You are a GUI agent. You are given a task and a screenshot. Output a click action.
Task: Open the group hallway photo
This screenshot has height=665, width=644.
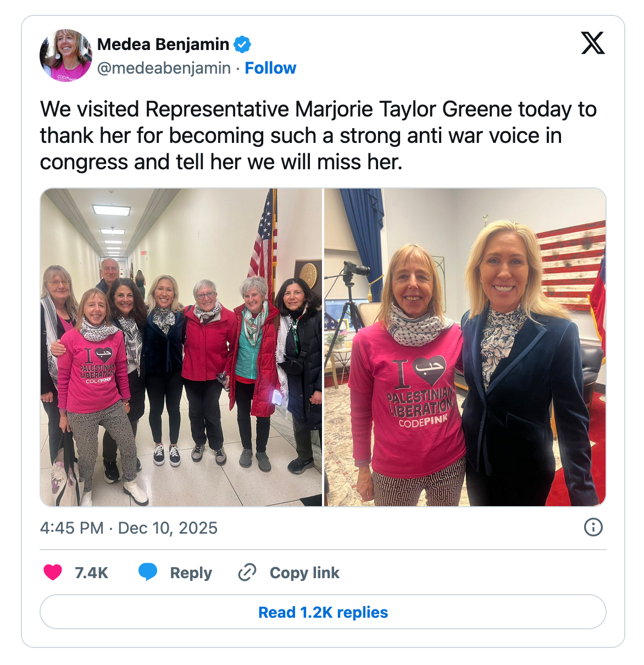pyautogui.click(x=181, y=347)
